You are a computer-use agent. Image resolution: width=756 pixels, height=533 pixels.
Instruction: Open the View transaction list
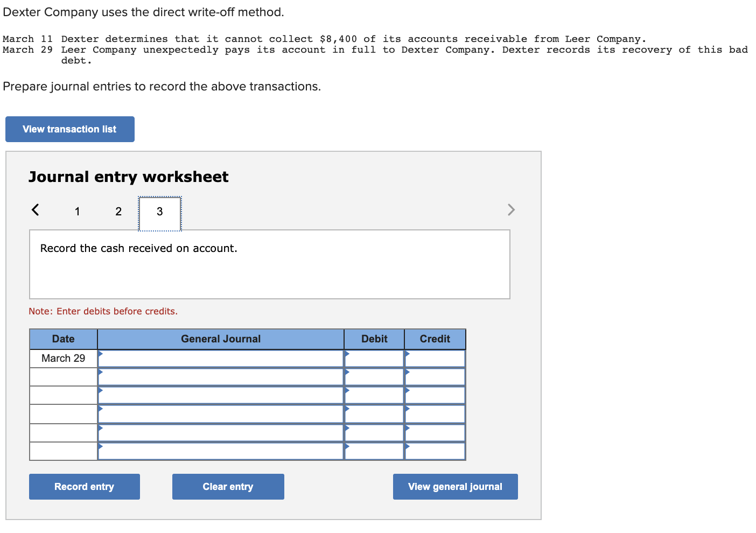pos(69,129)
